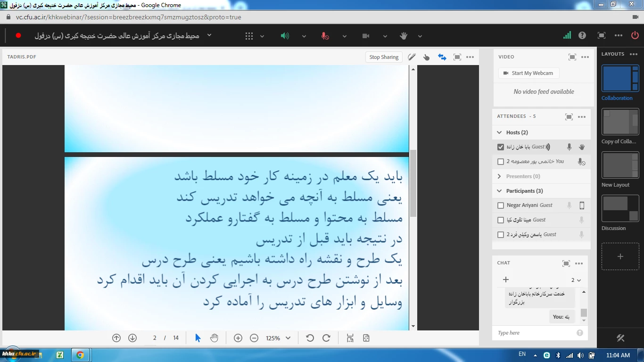Click the speaker audio icon
The image size is (644, 362).
coord(285,36)
